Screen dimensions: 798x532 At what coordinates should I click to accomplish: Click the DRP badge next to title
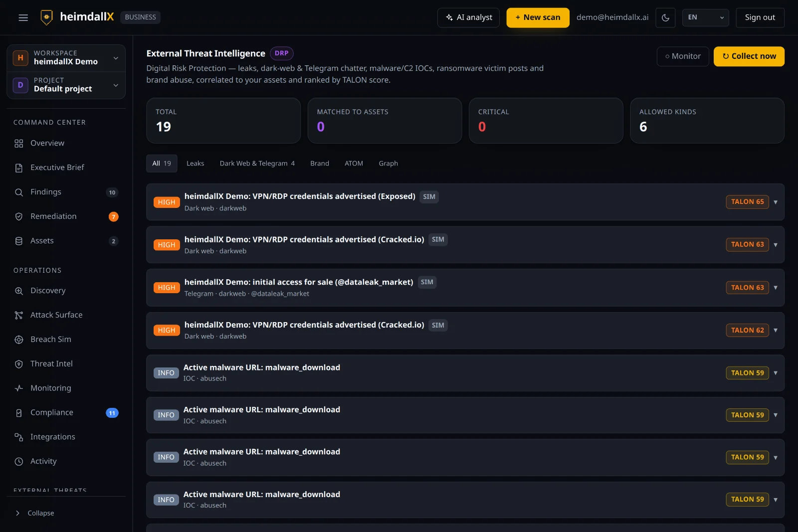(281, 53)
